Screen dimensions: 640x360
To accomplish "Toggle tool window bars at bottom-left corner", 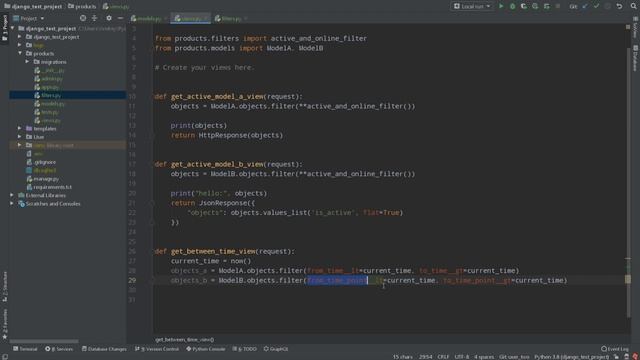I will tap(4, 356).
